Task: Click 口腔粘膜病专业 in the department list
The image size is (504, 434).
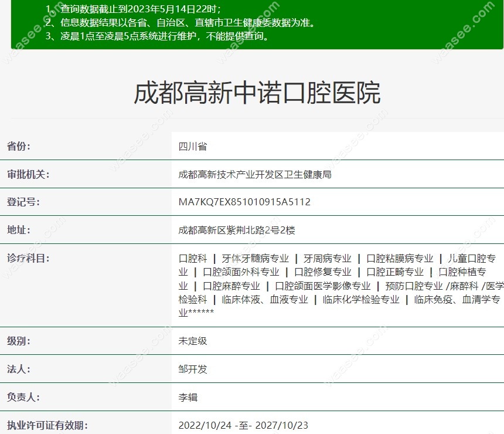Action: coord(400,258)
